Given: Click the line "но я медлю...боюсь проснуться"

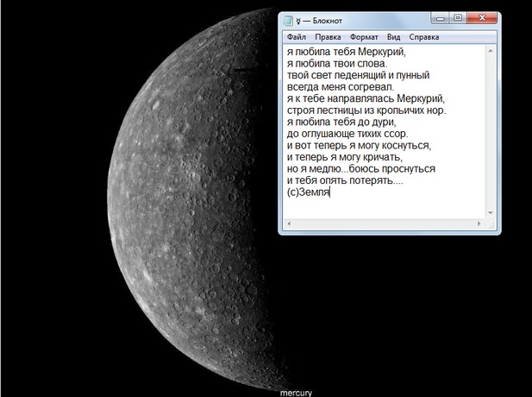Looking at the screenshot, I should coord(361,169).
